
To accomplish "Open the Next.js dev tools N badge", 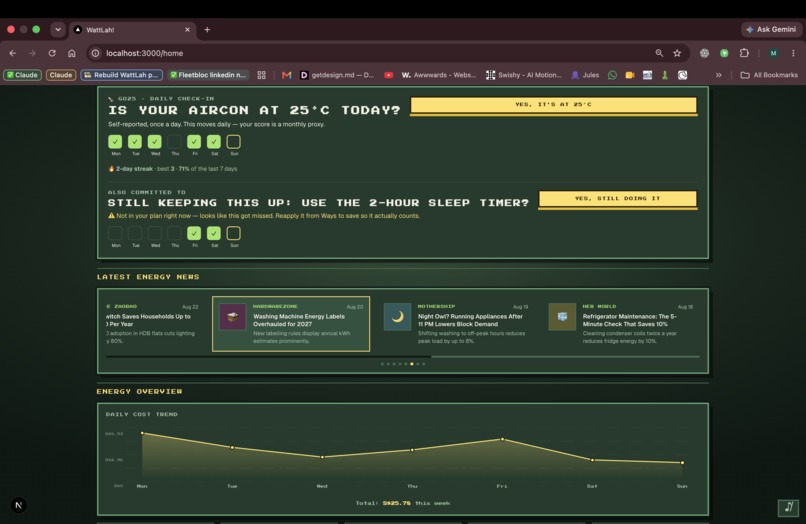I will (19, 505).
